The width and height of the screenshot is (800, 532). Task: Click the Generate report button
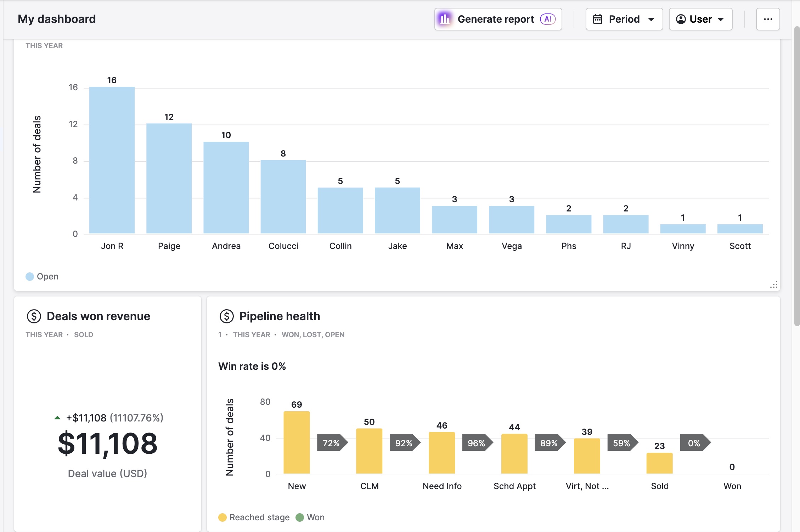(498, 19)
